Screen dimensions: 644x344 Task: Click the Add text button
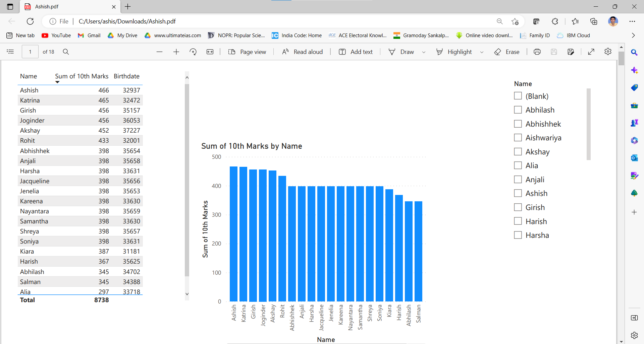point(356,52)
